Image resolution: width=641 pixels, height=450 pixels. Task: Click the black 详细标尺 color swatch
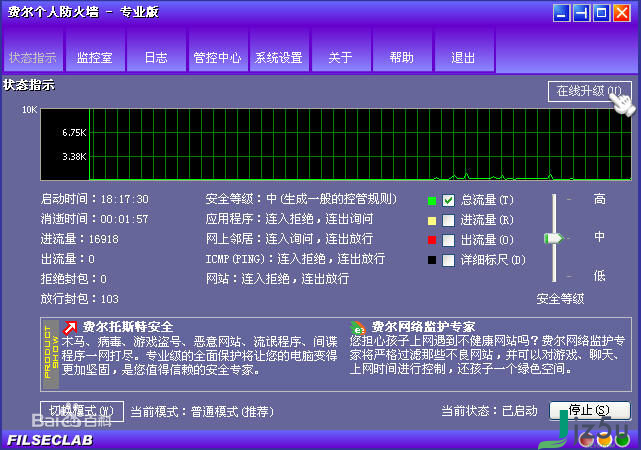pos(432,260)
